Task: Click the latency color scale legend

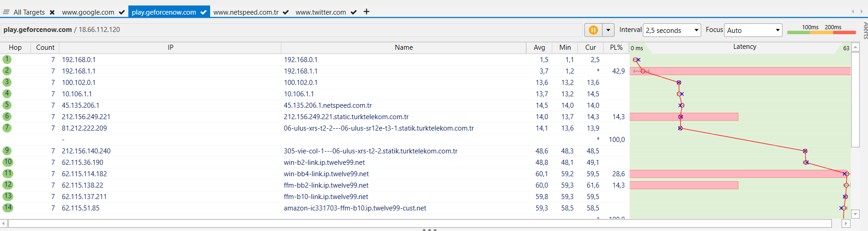Action: pos(821,30)
